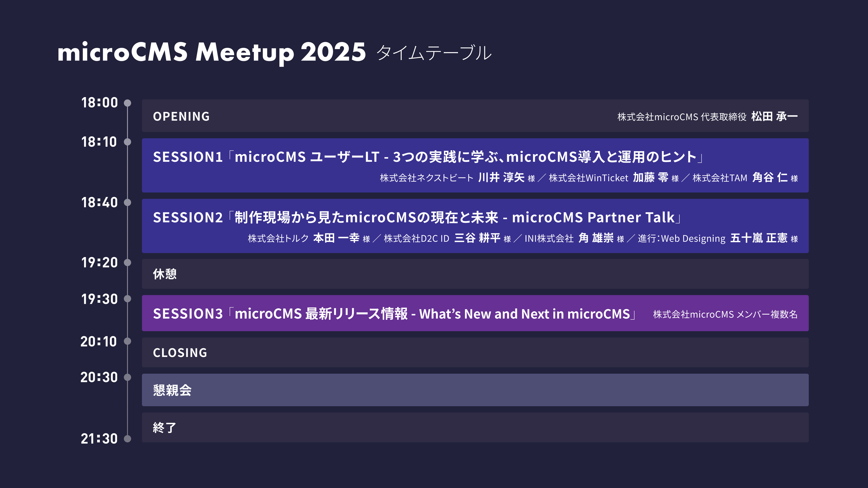Click the 休憩 break label
Image resolution: width=868 pixels, height=488 pixels.
(165, 274)
